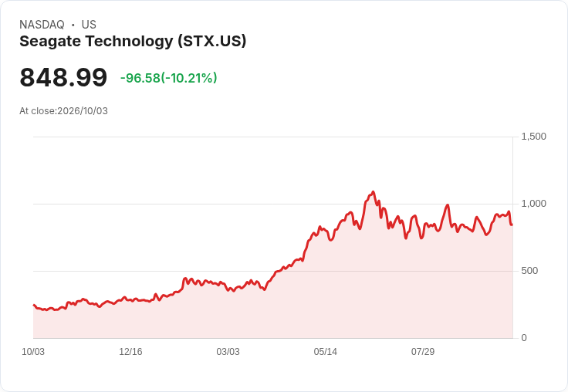The width and height of the screenshot is (568, 392).
Task: Click the 12/16 x-axis date label
Action: [130, 352]
